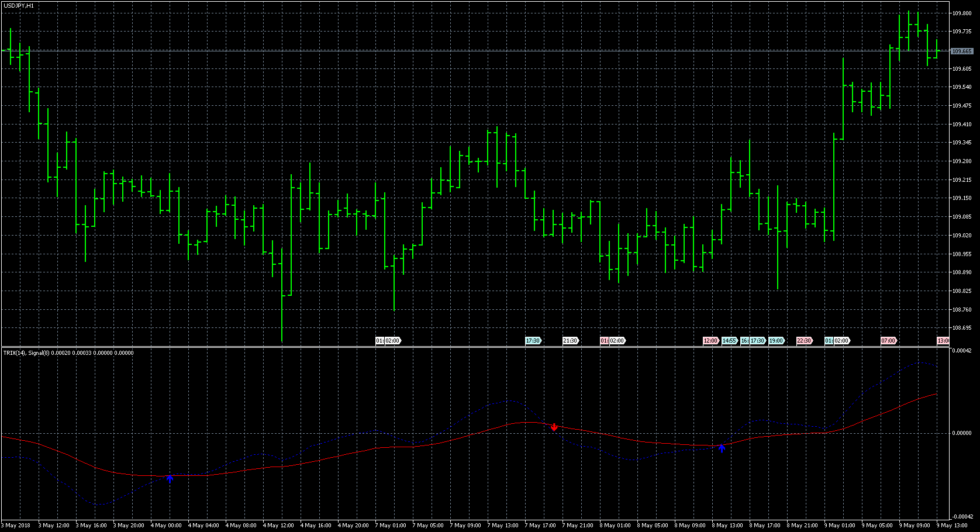Click the TRIX(14), Signal(8) indicator label
The height and width of the screenshot is (532, 980).
click(x=68, y=353)
